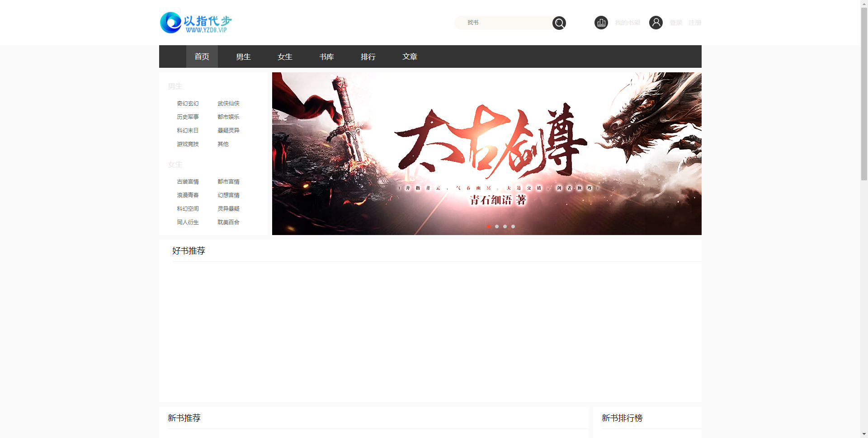Image resolution: width=868 pixels, height=438 pixels.
Task: Click the page scrollbar down arrow
Action: [x=865, y=434]
